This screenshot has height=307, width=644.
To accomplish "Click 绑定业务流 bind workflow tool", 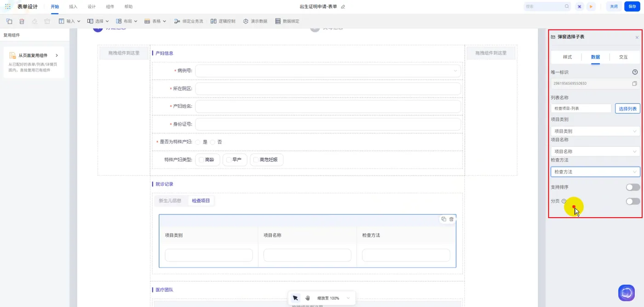I will [189, 21].
